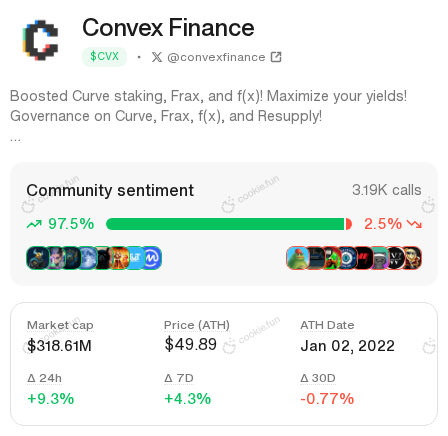This screenshot has height=436, width=448.
Task: Click the Δ 24h change label
Action: point(44,378)
